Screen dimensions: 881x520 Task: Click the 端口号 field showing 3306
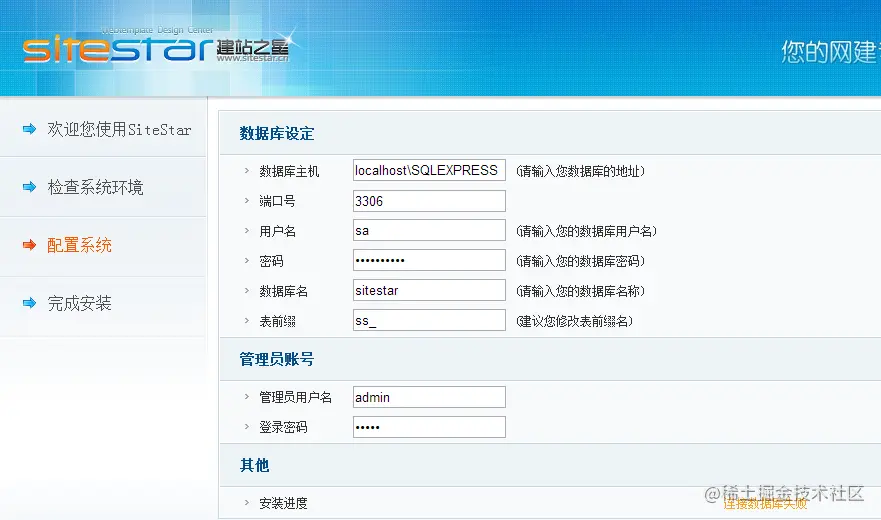coord(429,201)
